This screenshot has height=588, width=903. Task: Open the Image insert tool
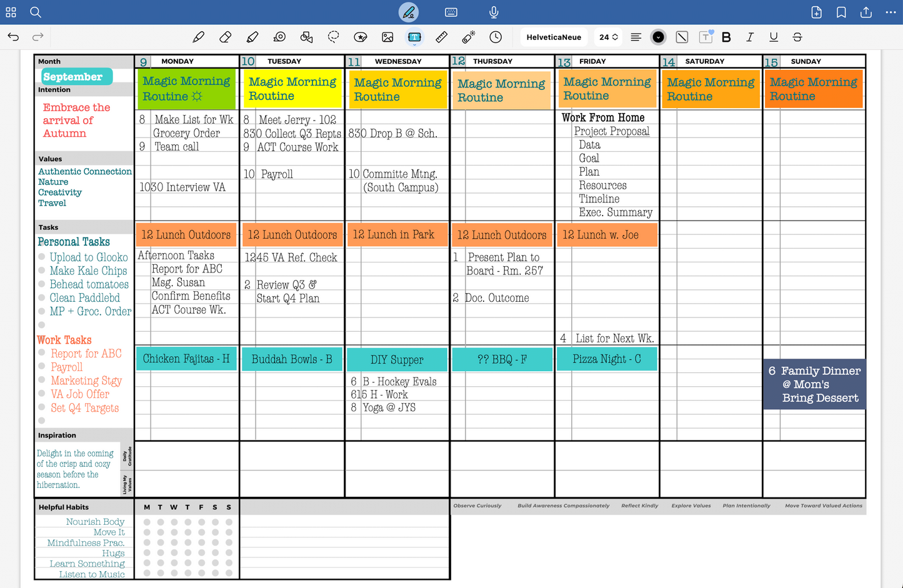click(x=387, y=37)
